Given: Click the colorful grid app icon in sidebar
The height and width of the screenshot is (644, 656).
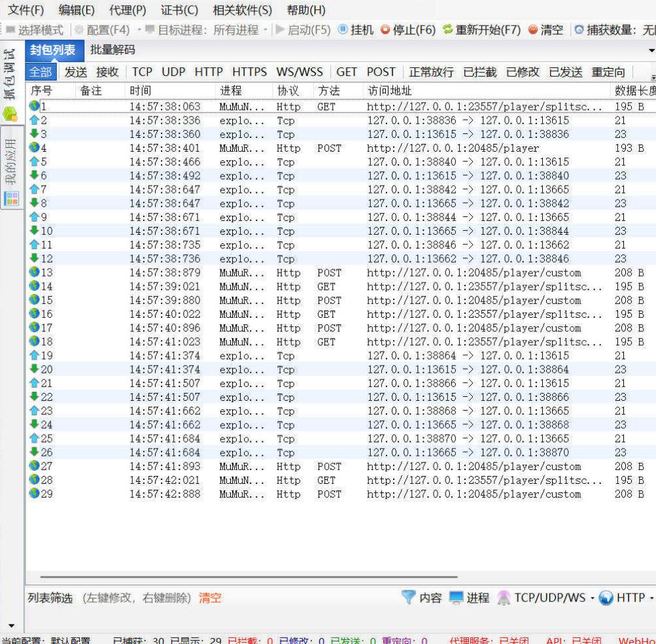Looking at the screenshot, I should tap(11, 199).
